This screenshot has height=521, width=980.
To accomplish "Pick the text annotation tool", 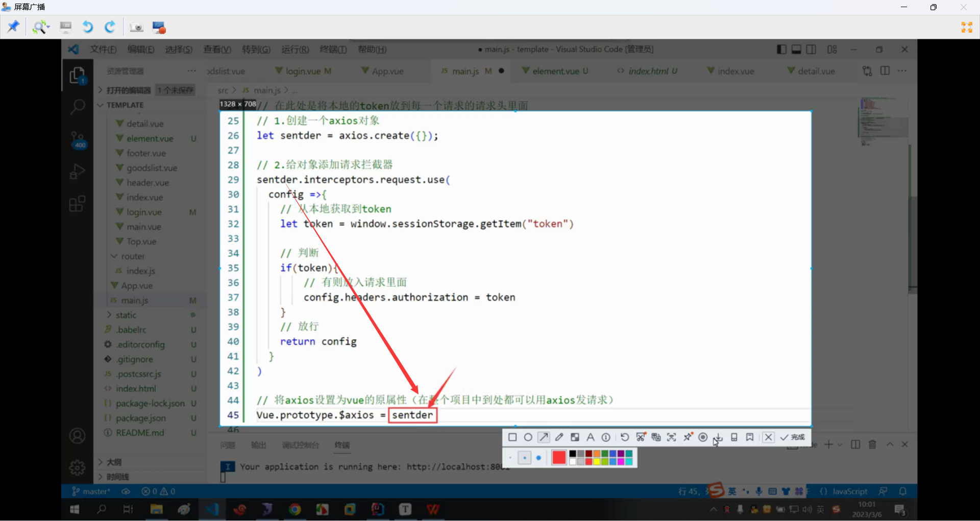I will 591,437.
